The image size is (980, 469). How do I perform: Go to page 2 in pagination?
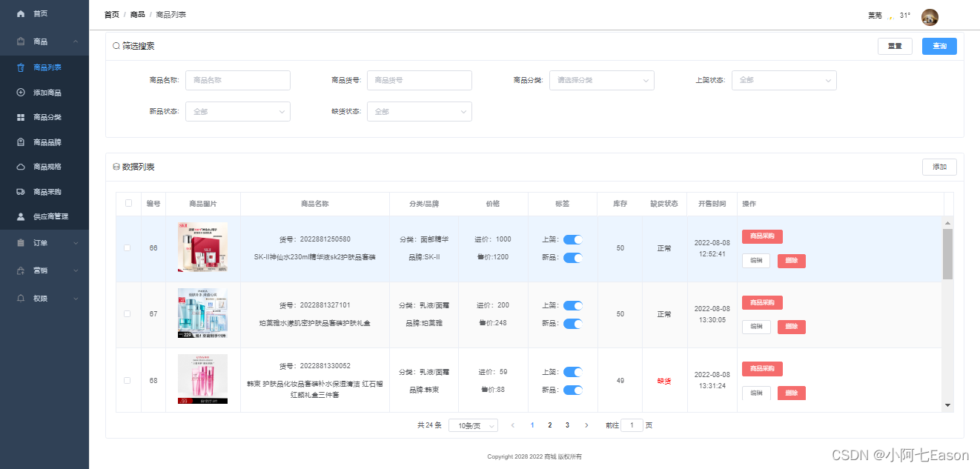pyautogui.click(x=549, y=425)
